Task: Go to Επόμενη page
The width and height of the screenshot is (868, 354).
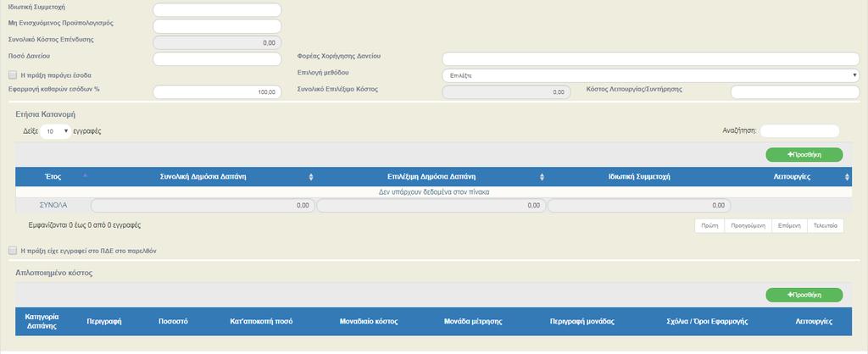Action: click(789, 225)
